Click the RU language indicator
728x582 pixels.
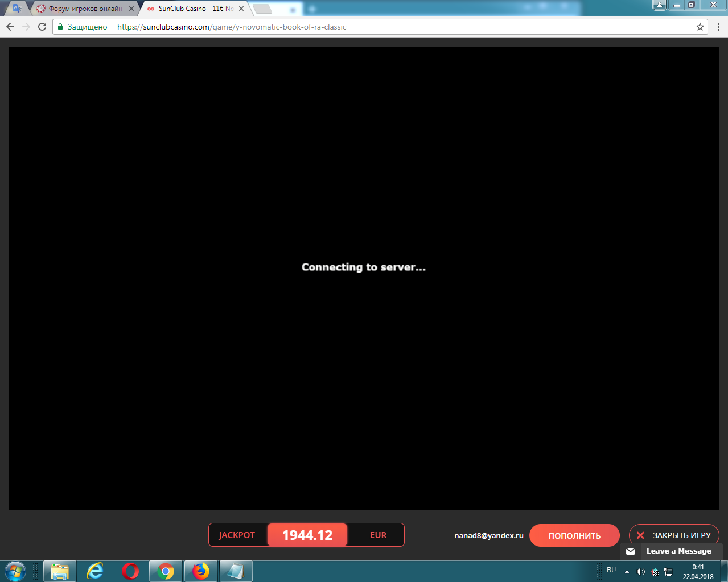611,569
